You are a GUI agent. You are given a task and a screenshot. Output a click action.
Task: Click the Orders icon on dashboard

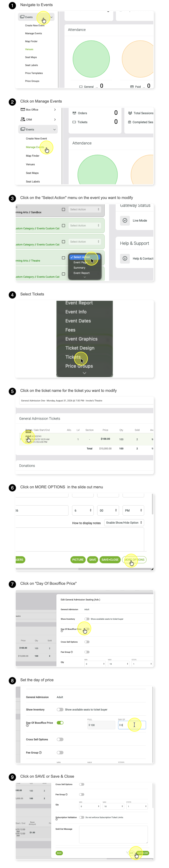pos(74,113)
